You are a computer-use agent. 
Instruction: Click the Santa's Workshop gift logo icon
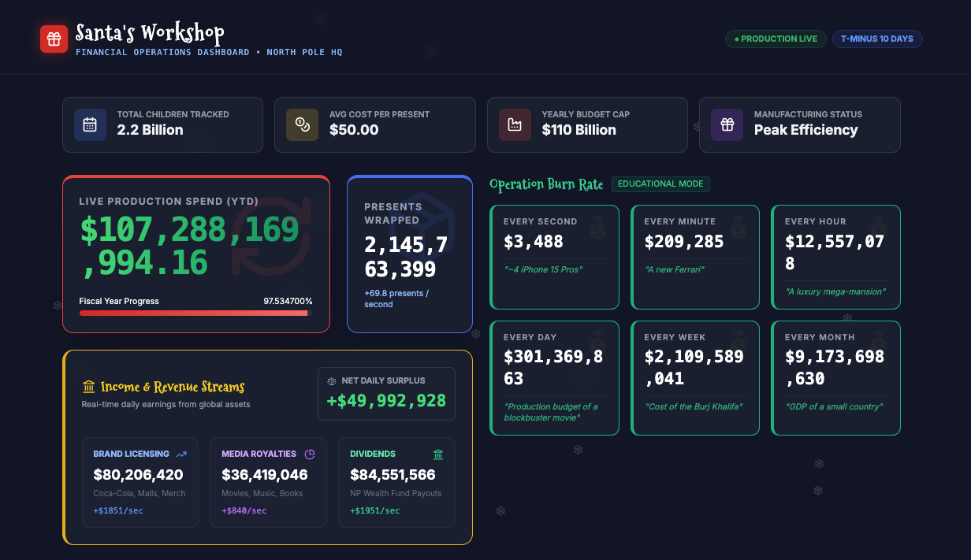tap(54, 38)
